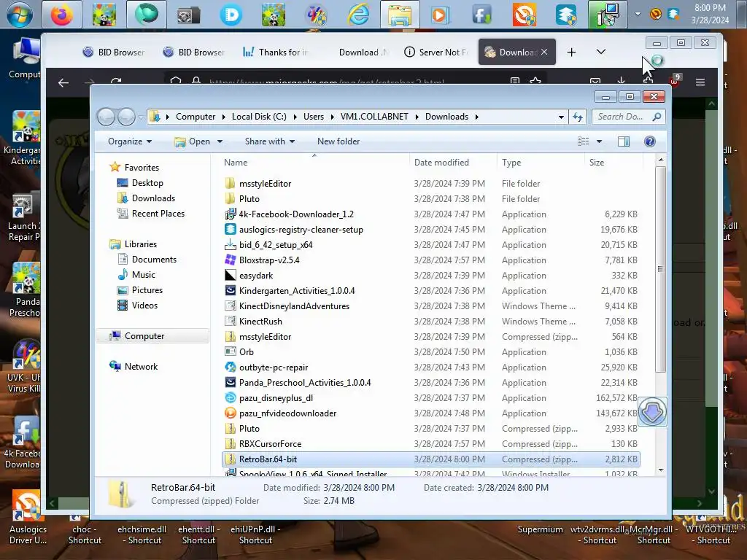Image resolution: width=747 pixels, height=560 pixels.
Task: Open address bar history dropdown
Action: pyautogui.click(x=561, y=117)
